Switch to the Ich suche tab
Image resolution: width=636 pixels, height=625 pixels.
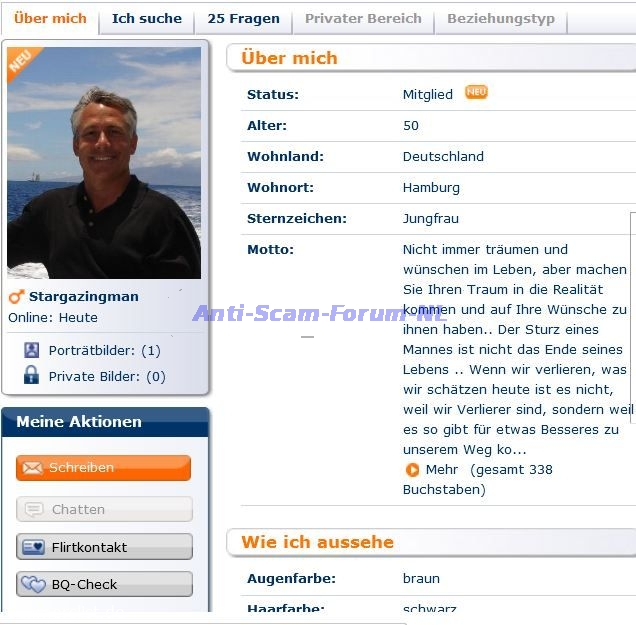[x=147, y=19]
